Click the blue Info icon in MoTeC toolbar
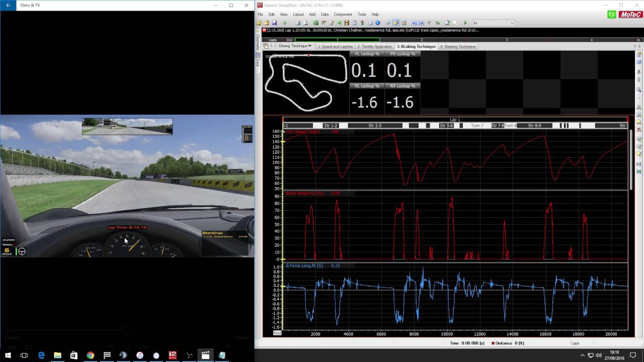Viewport: 644px width, 362px height. tap(377, 23)
